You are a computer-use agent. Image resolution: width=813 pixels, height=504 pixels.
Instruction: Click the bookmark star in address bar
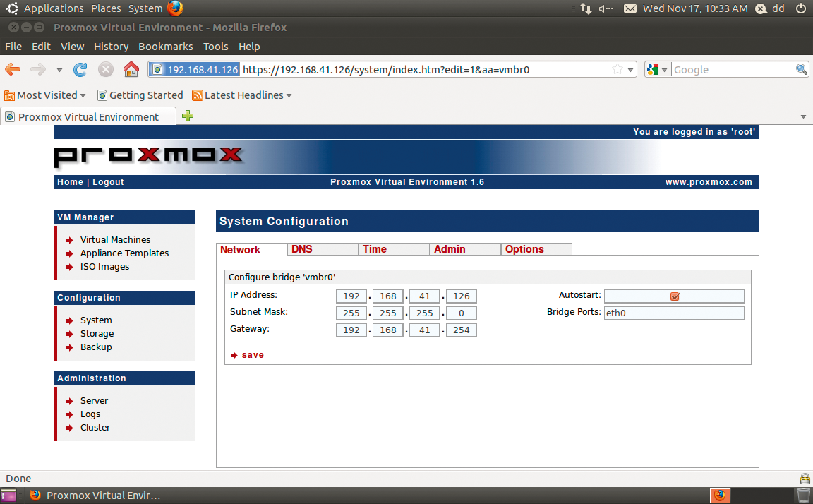618,69
